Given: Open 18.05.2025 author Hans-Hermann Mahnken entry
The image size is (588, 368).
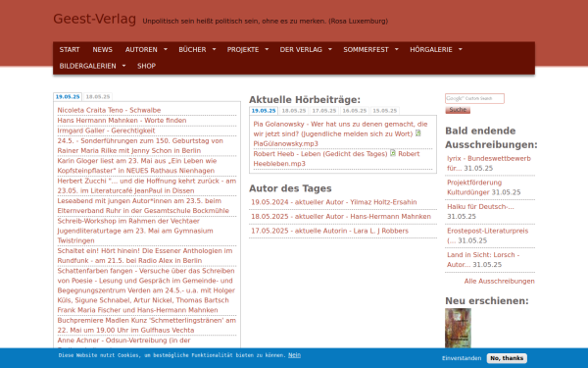Looking at the screenshot, I should 341,216.
